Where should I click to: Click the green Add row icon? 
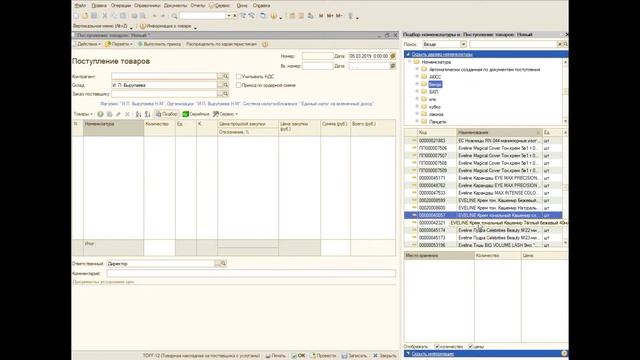(x=100, y=114)
